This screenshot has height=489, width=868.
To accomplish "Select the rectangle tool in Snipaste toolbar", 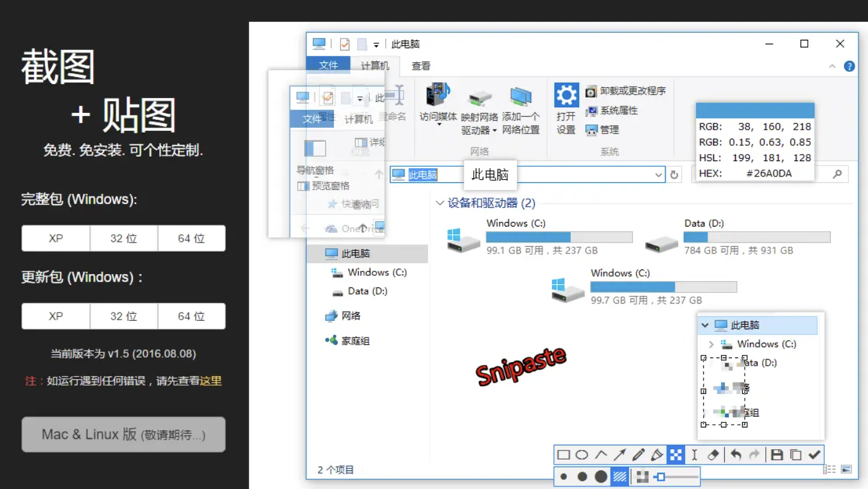I will coord(564,455).
